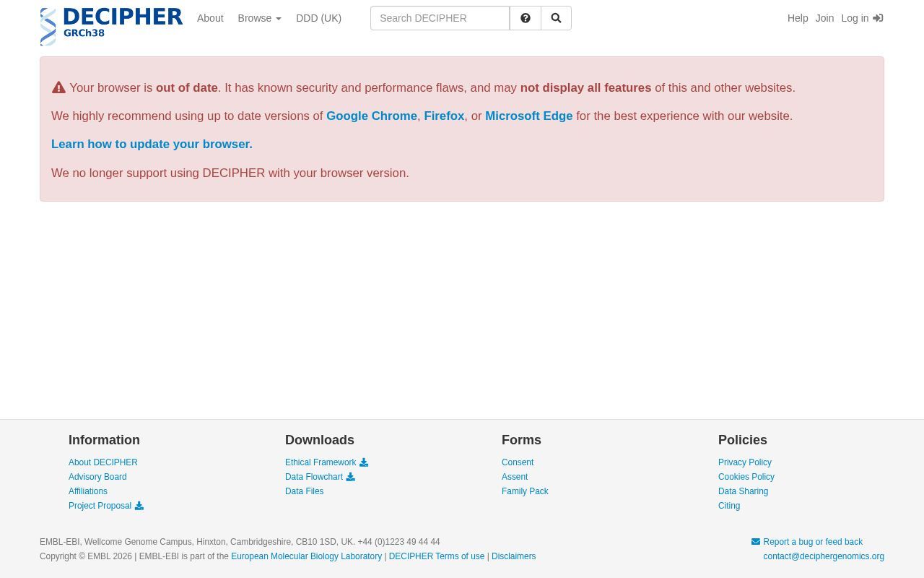Click contact@deciphergenomics.org email link
This screenshot has width=924, height=578.
(x=824, y=556)
